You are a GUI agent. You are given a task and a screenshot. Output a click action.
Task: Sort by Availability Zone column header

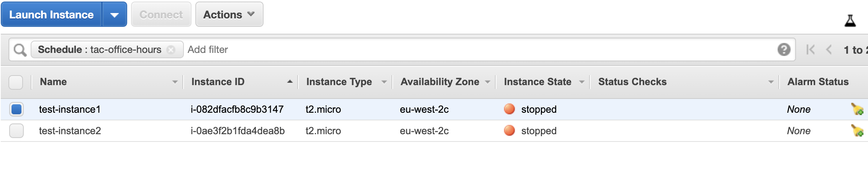pyautogui.click(x=439, y=82)
